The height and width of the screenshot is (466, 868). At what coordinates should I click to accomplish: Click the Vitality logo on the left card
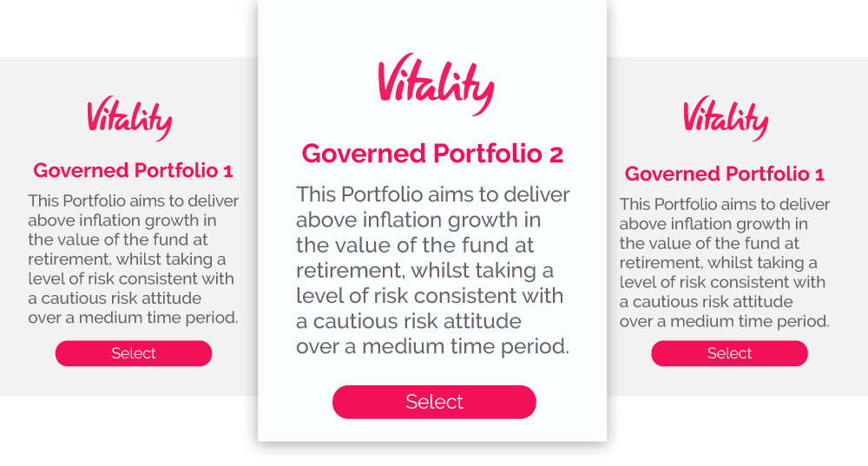click(x=129, y=117)
